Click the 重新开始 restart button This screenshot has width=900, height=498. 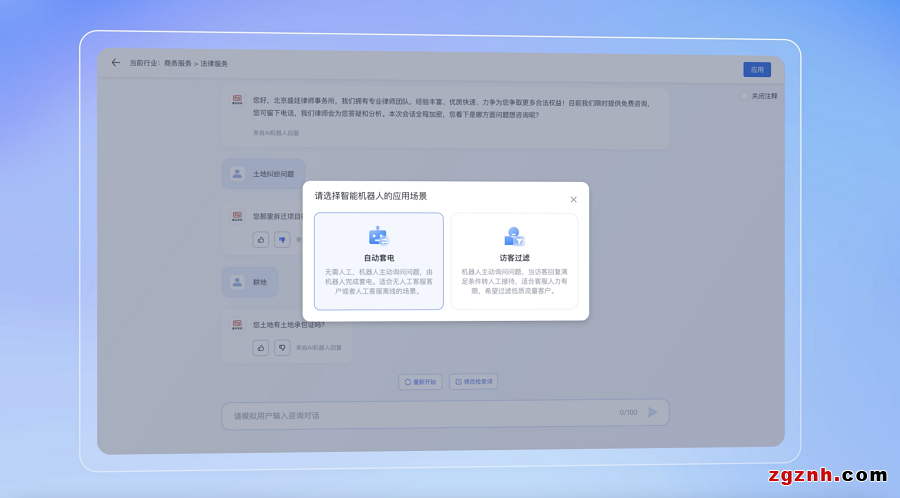[x=420, y=381]
